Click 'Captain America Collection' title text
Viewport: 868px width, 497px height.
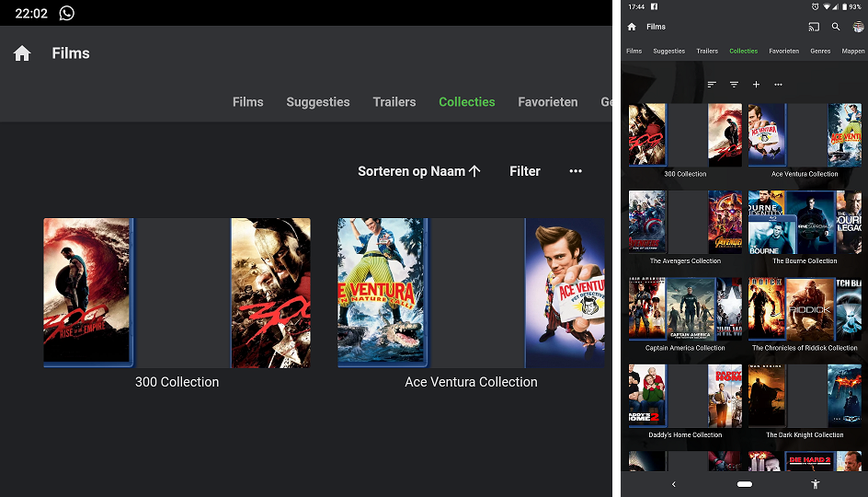pyautogui.click(x=685, y=348)
